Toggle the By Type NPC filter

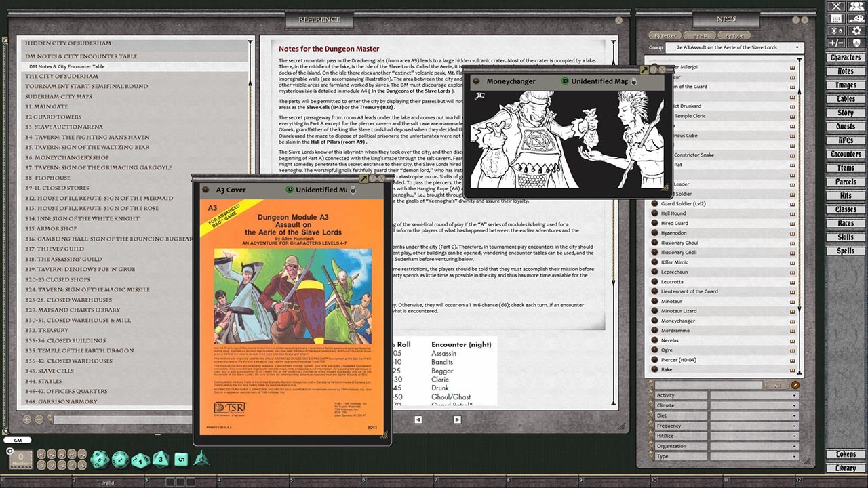click(734, 35)
